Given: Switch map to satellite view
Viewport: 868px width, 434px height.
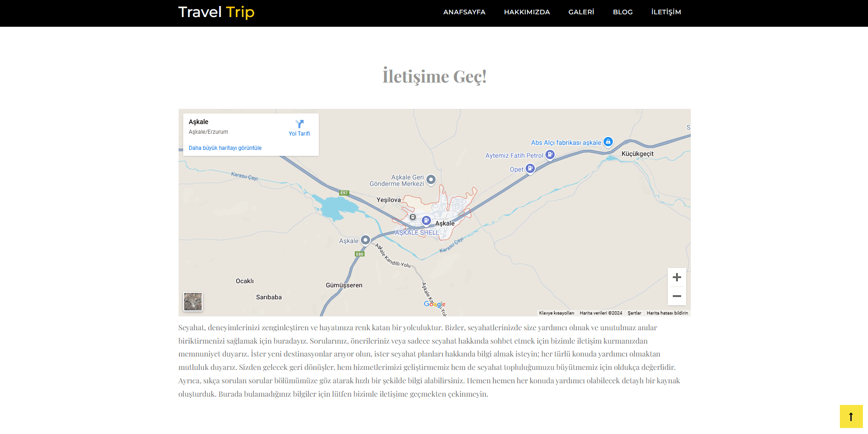Looking at the screenshot, I should [192, 301].
